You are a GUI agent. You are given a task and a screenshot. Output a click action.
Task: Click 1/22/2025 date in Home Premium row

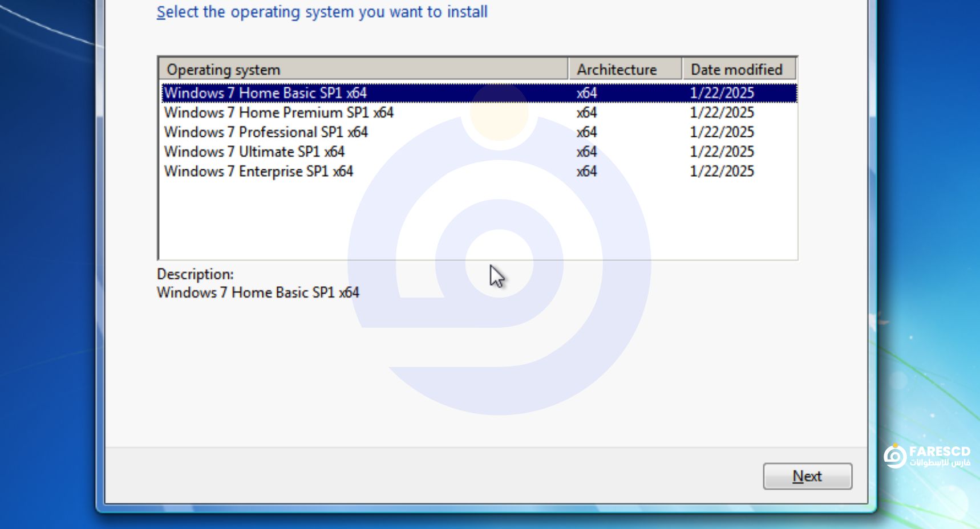[722, 112]
